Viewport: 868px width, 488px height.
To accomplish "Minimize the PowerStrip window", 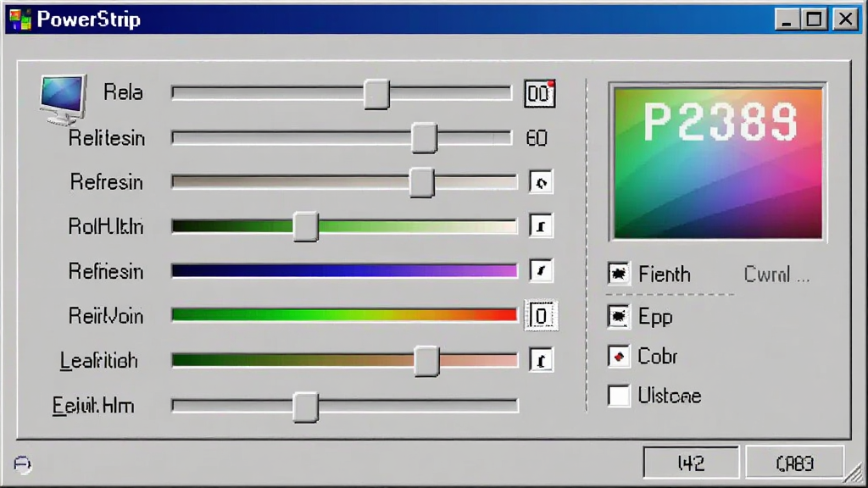I will pyautogui.click(x=786, y=20).
